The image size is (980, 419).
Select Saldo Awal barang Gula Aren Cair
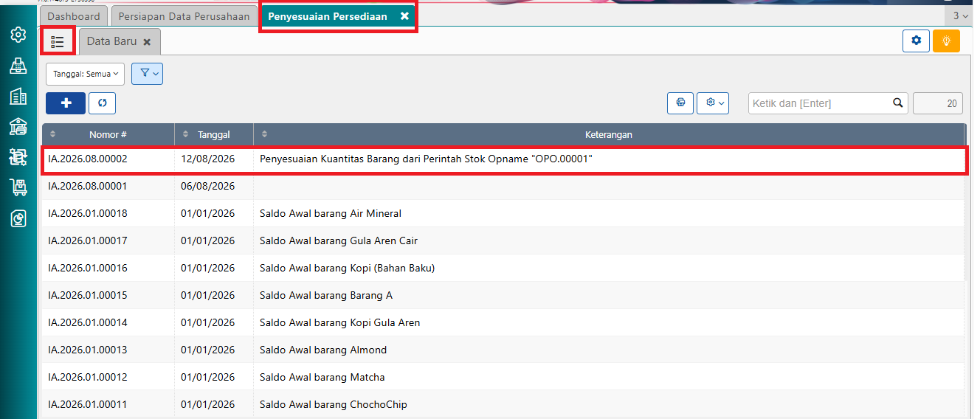339,240
